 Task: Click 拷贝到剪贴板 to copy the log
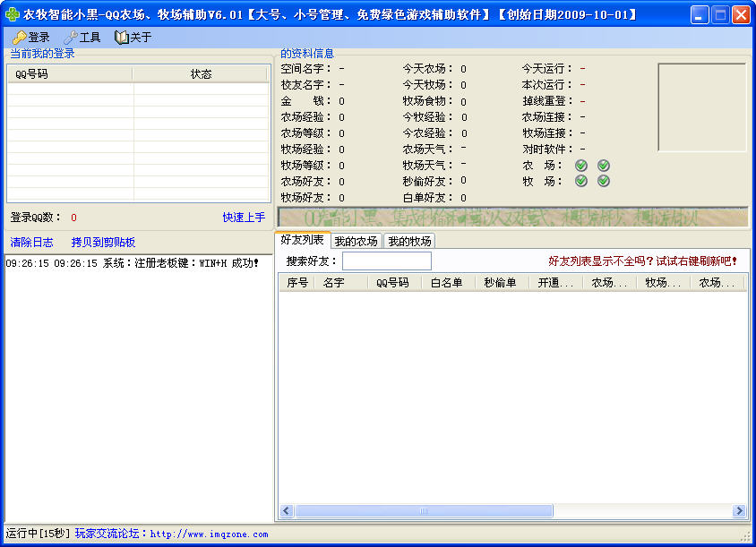pos(103,243)
